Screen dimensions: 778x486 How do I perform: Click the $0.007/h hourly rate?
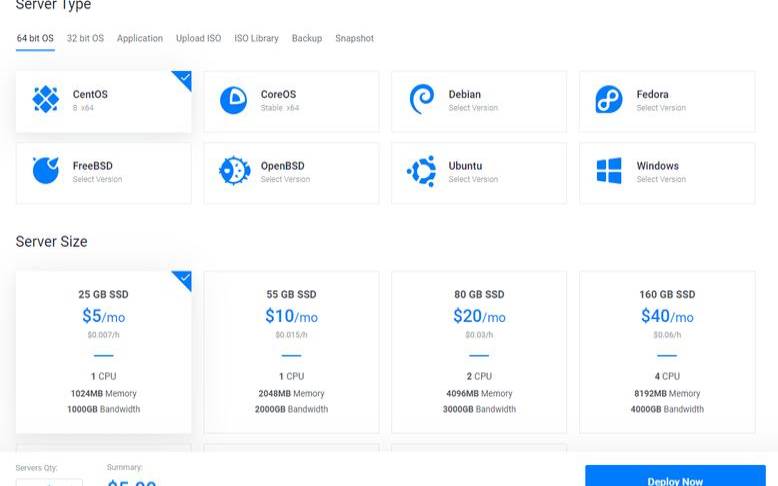click(x=103, y=335)
